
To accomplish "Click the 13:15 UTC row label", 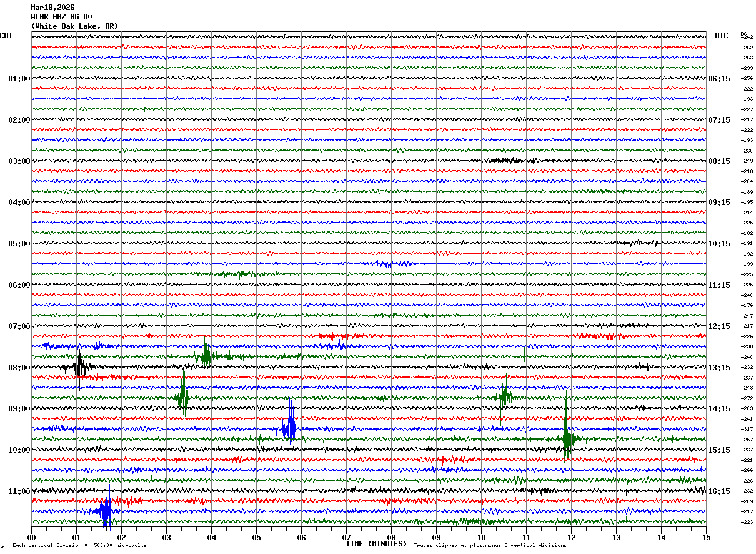I will coord(719,368).
